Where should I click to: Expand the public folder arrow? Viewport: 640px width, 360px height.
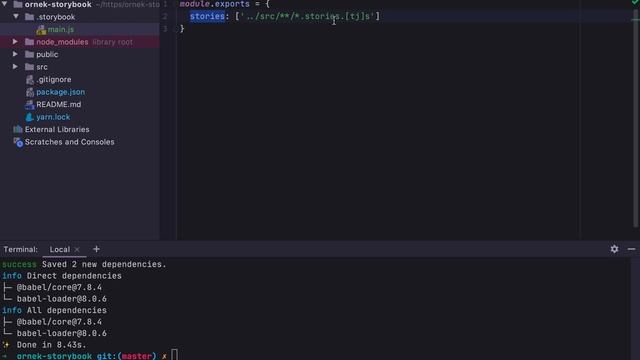click(15, 54)
